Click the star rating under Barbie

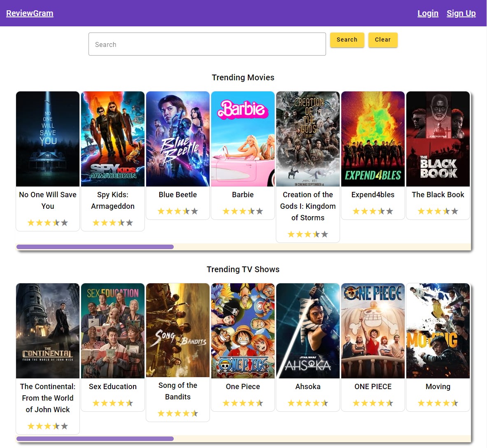pyautogui.click(x=243, y=211)
